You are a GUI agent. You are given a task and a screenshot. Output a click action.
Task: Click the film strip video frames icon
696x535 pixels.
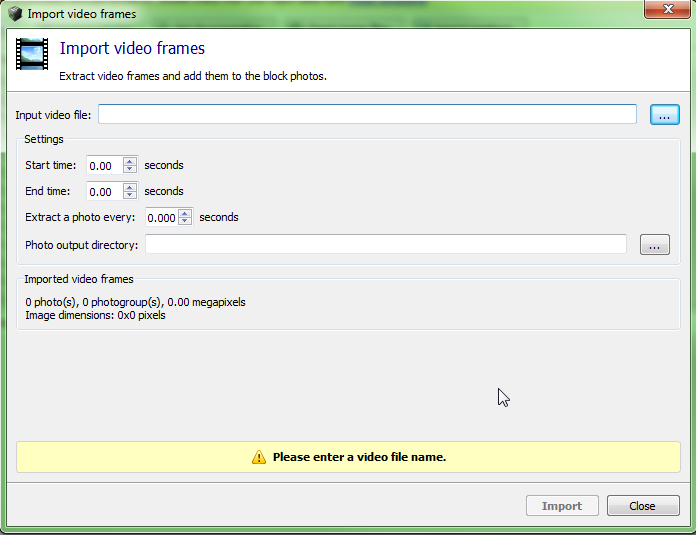pos(32,54)
